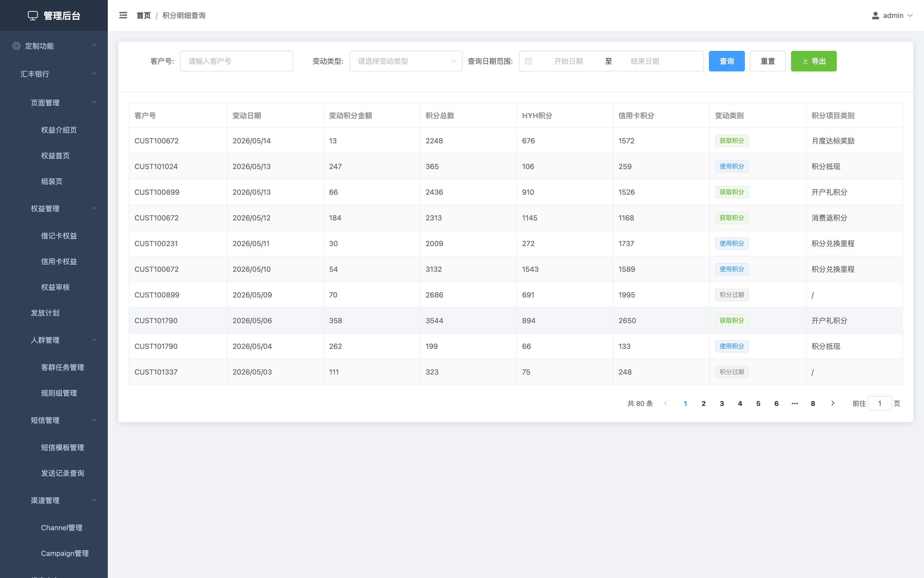Screen dimensions: 924x578
Task: Click 积分过期 tag in CUST101337 row
Action: pyautogui.click(x=731, y=372)
